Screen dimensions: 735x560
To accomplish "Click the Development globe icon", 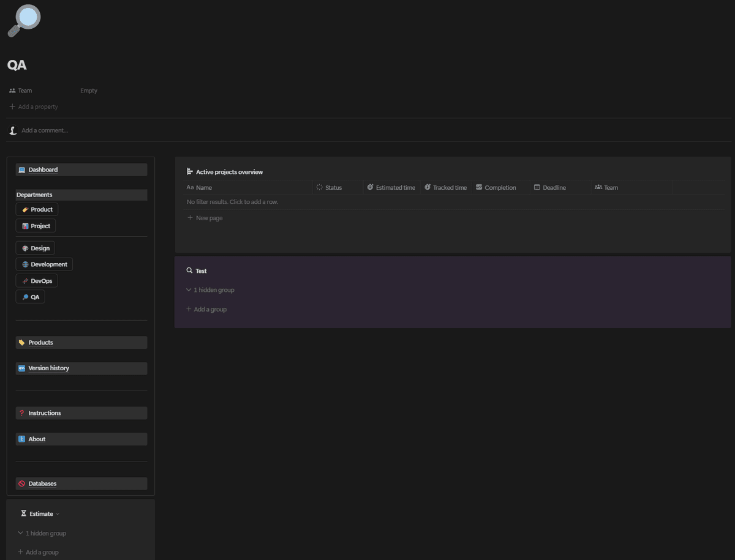I will click(25, 264).
